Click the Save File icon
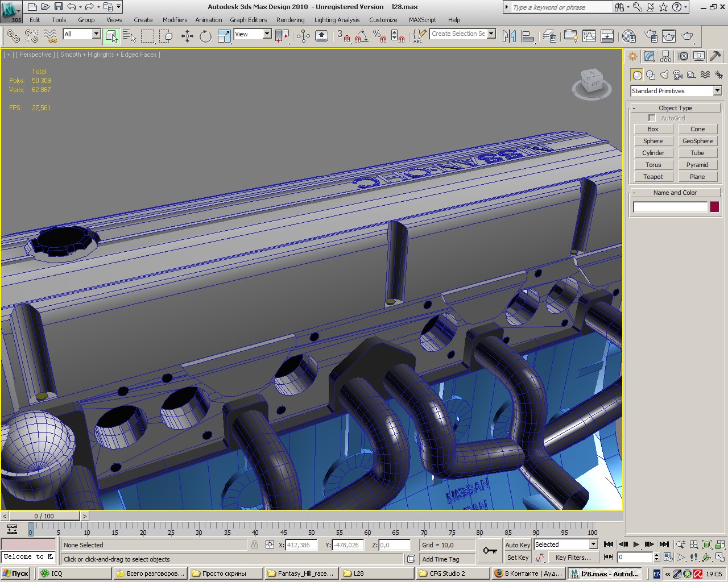Viewport: 728px width, 582px height. click(59, 7)
